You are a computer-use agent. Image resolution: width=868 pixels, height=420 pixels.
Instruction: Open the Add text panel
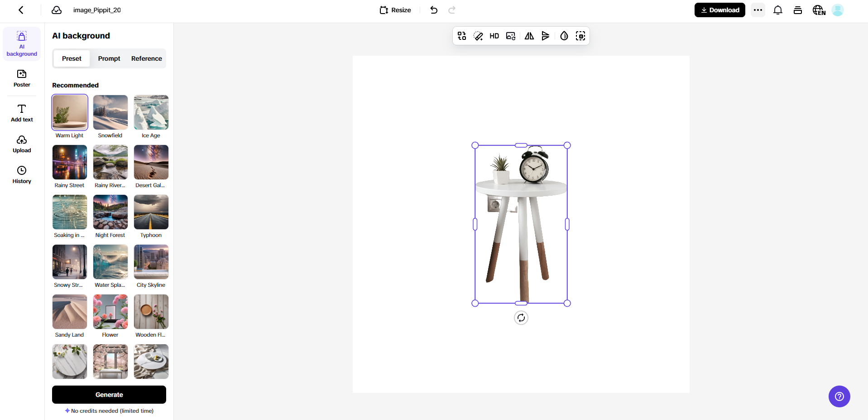21,113
